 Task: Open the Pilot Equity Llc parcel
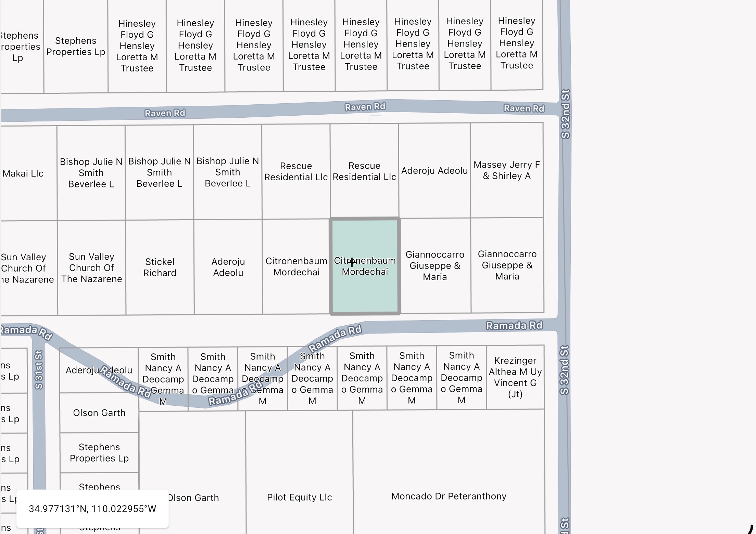(299, 497)
